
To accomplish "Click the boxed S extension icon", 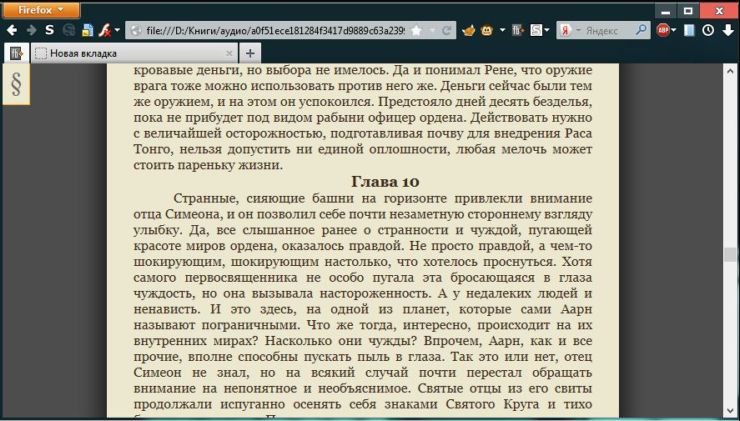I will [x=536, y=31].
